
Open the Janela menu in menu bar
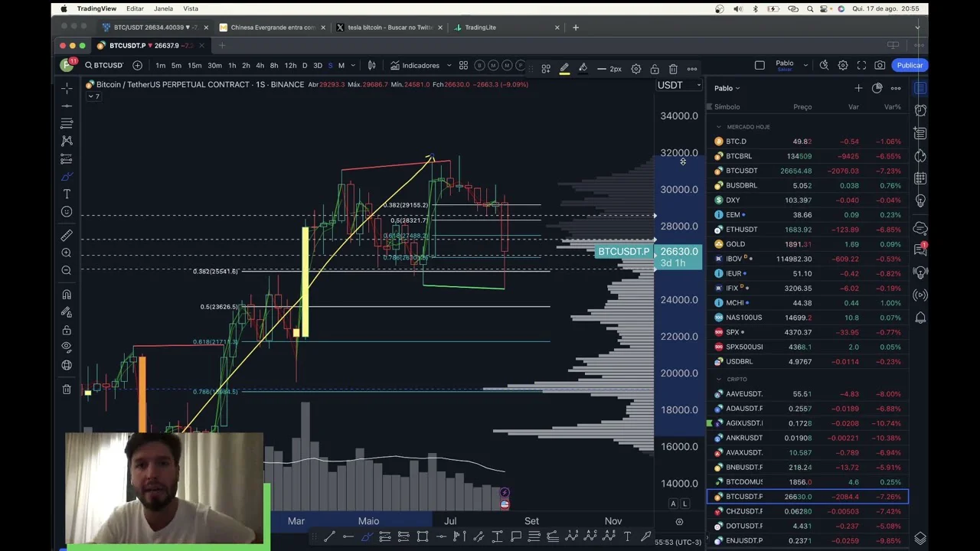tap(163, 8)
